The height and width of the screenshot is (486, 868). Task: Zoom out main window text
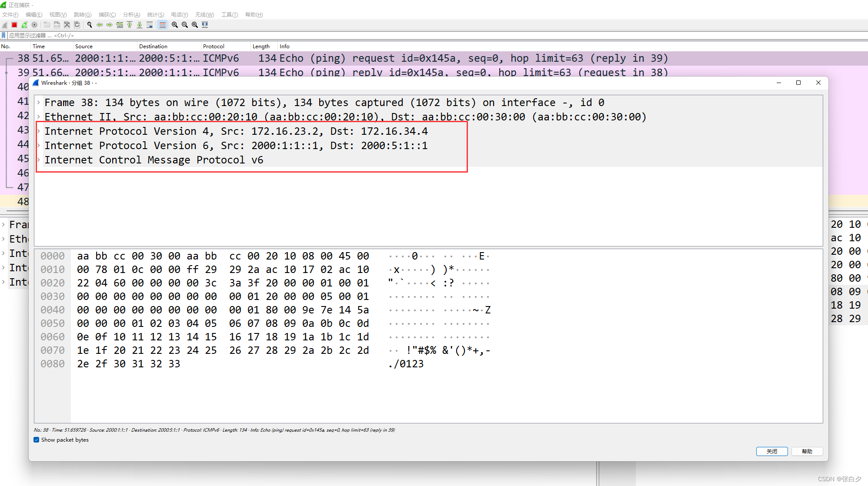[185, 25]
